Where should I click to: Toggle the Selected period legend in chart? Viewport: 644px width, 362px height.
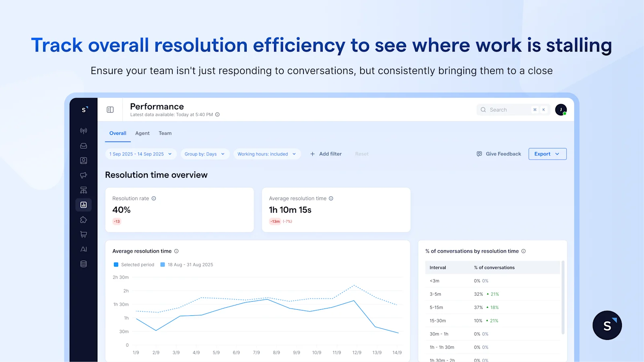pos(134,265)
